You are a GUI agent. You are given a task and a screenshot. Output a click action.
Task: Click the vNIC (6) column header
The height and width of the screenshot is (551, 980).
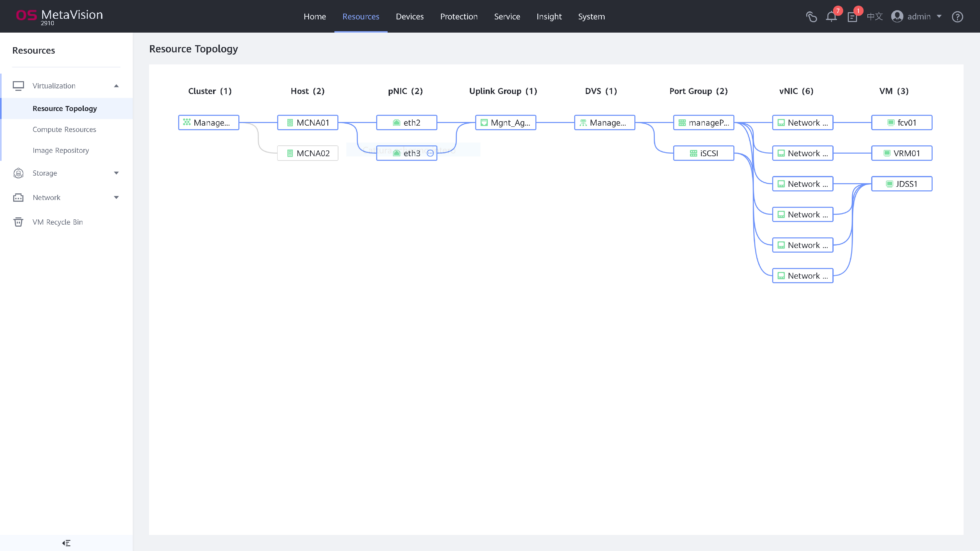pyautogui.click(x=796, y=91)
